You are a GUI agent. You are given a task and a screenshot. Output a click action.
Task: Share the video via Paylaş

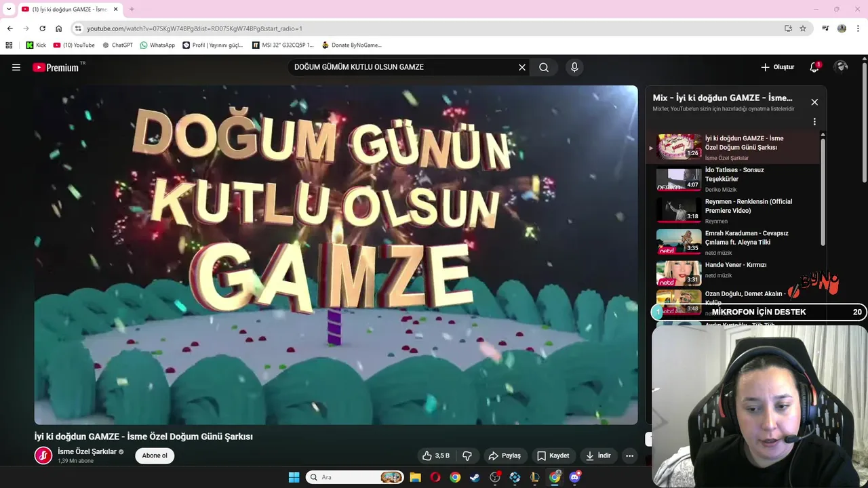point(505,455)
